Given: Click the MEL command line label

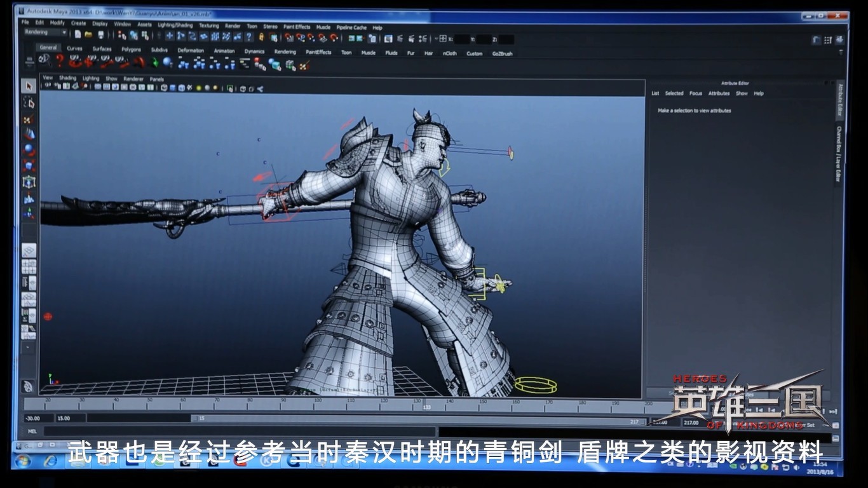Looking at the screenshot, I should click(x=32, y=430).
